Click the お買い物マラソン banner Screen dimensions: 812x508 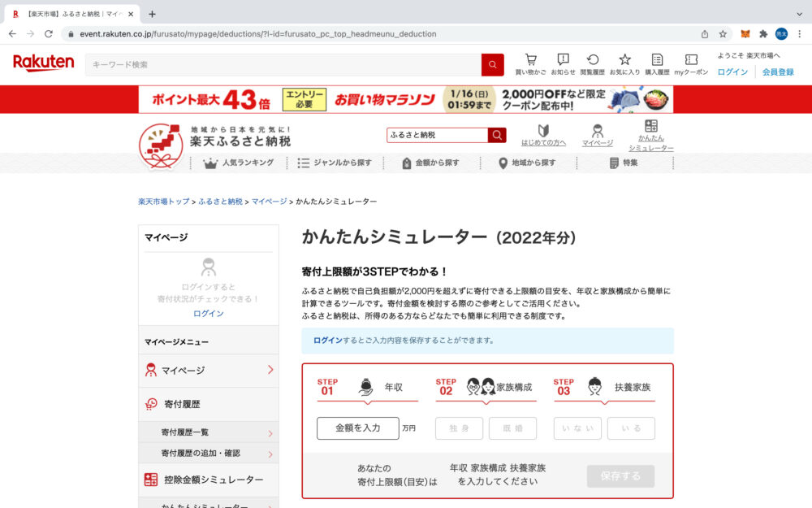coord(406,99)
